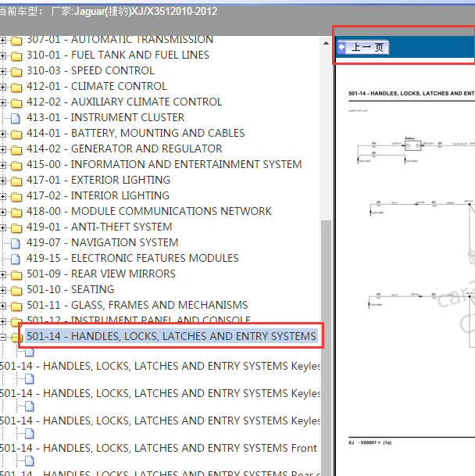Open the 501-14 Handles, Locks entry ending in Front
This screenshot has width=475, height=476.
pyautogui.click(x=158, y=448)
